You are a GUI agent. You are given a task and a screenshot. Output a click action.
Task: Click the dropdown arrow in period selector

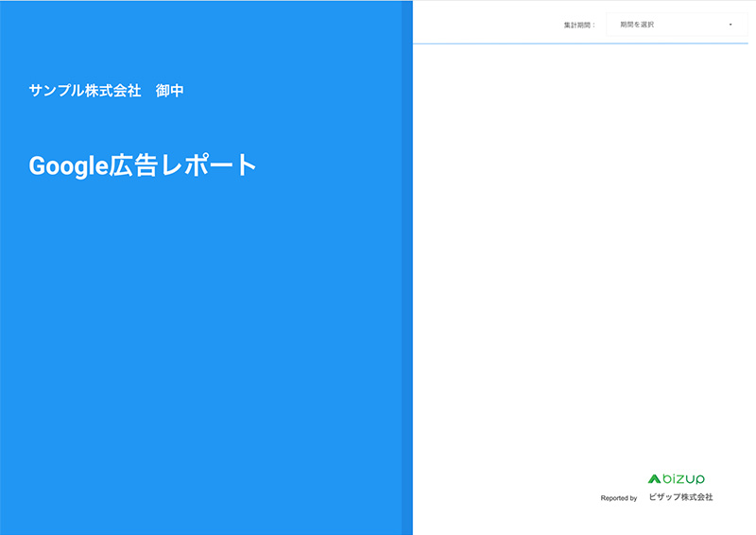[730, 25]
